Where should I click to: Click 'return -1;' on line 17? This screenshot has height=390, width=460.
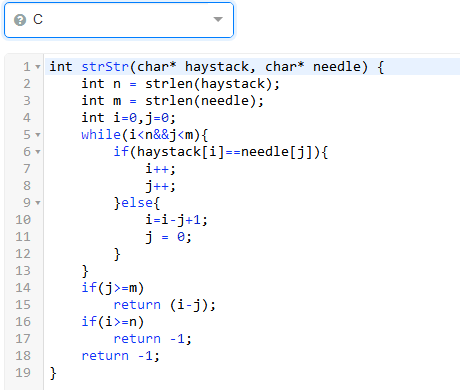click(152, 339)
